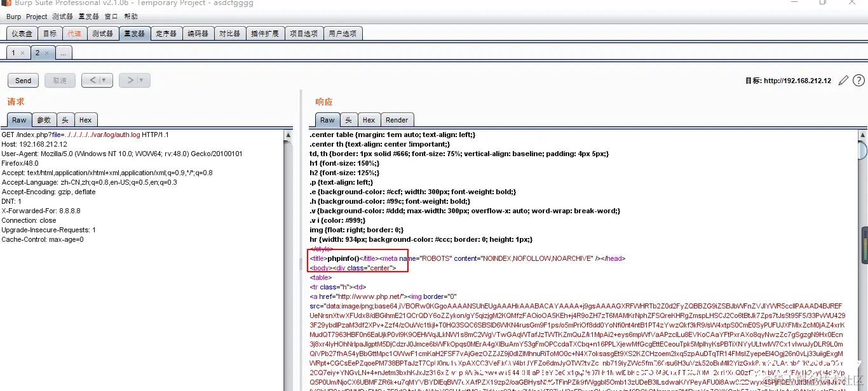The height and width of the screenshot is (391, 868).
Task: Switch to the 代理 tab
Action: (x=74, y=34)
